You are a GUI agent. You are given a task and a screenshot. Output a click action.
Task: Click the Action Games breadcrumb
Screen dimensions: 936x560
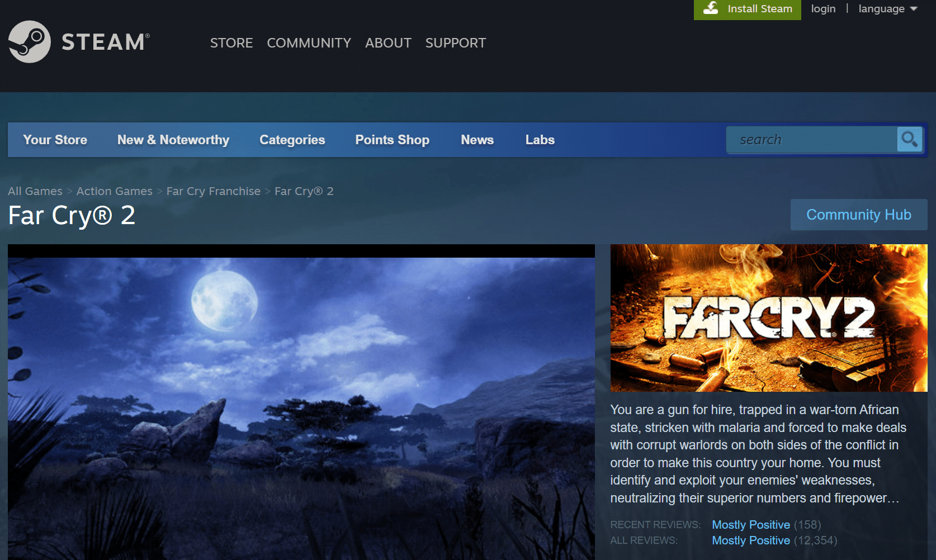tap(115, 191)
